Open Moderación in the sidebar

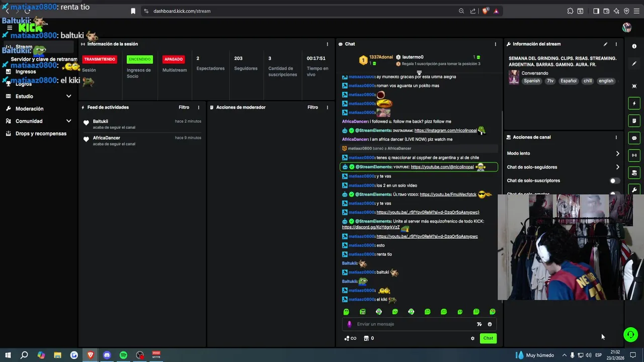pos(30,109)
